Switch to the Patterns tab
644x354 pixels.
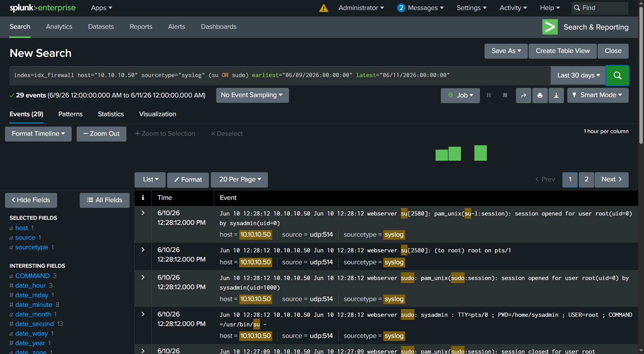pos(71,114)
